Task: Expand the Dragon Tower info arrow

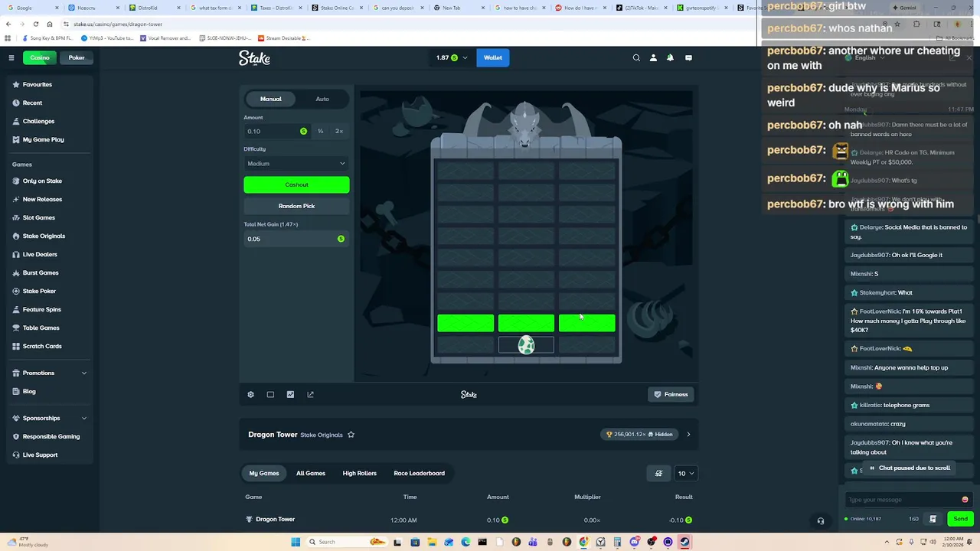Action: point(688,435)
